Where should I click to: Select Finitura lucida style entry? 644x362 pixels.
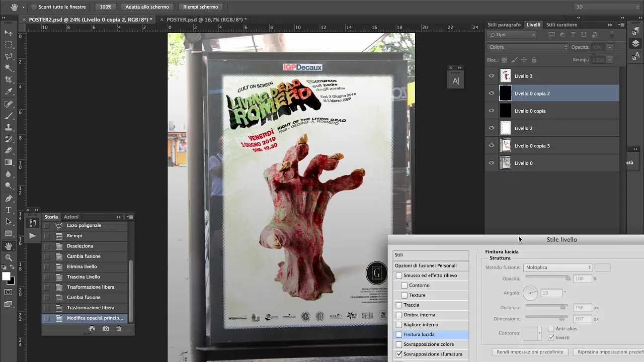[x=430, y=334]
